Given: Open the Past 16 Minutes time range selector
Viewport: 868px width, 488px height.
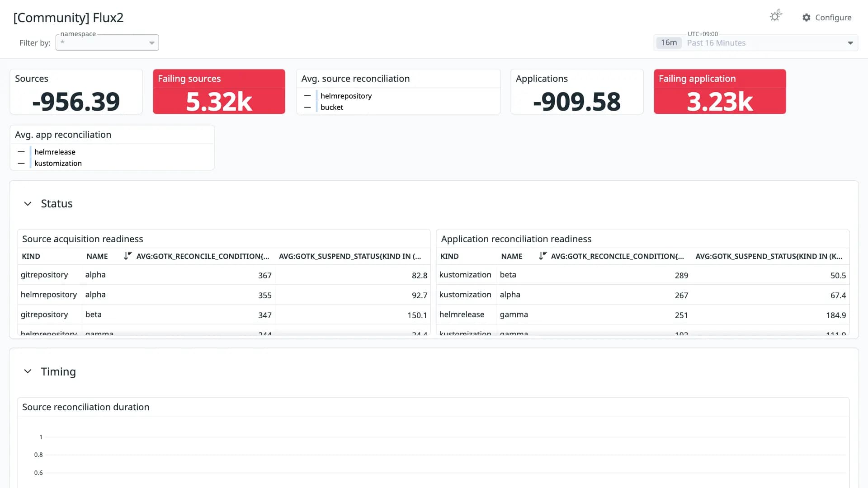Looking at the screenshot, I should 755,43.
